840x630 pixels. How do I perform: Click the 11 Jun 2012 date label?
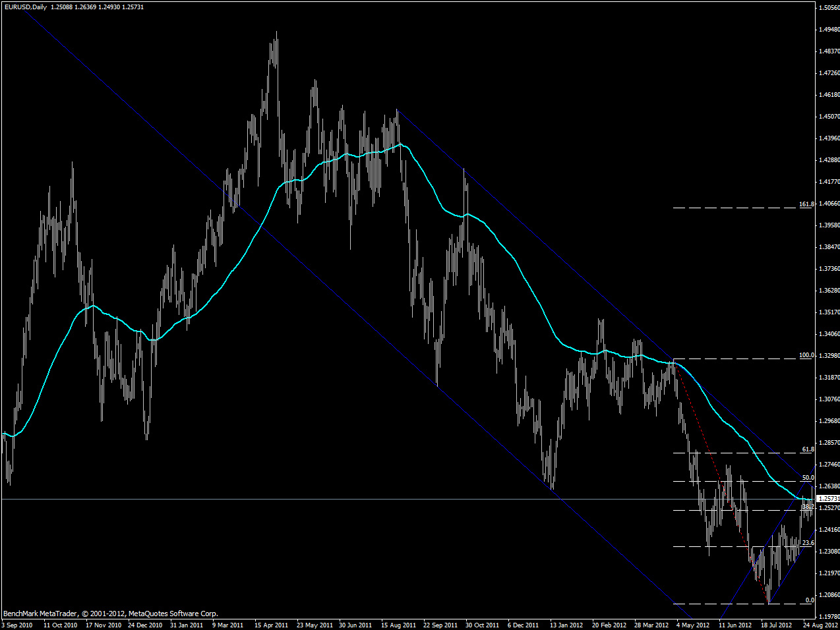pyautogui.click(x=735, y=625)
